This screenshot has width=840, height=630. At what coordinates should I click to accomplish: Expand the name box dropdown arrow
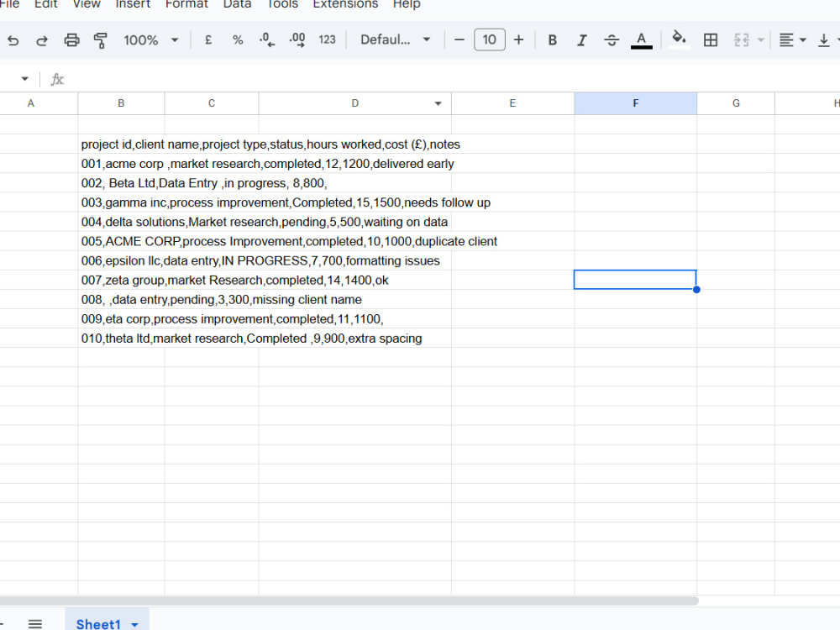24,79
